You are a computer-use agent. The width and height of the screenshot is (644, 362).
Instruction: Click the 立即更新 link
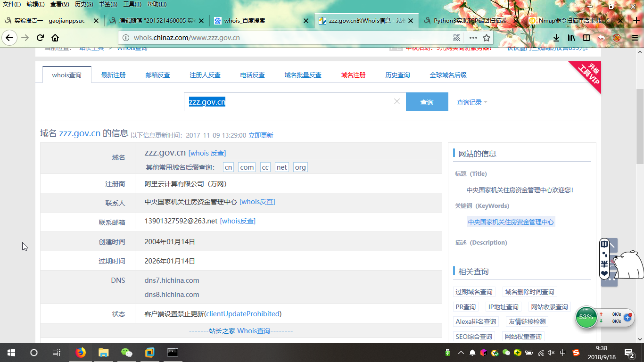tap(261, 135)
